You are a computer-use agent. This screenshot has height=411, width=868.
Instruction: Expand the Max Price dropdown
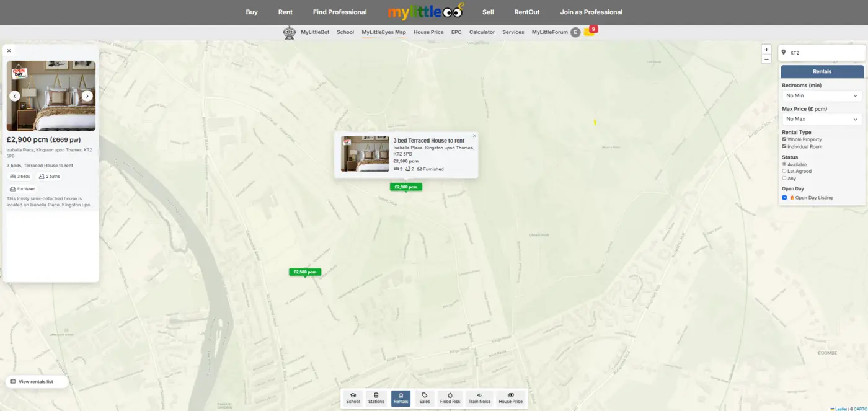click(x=821, y=119)
